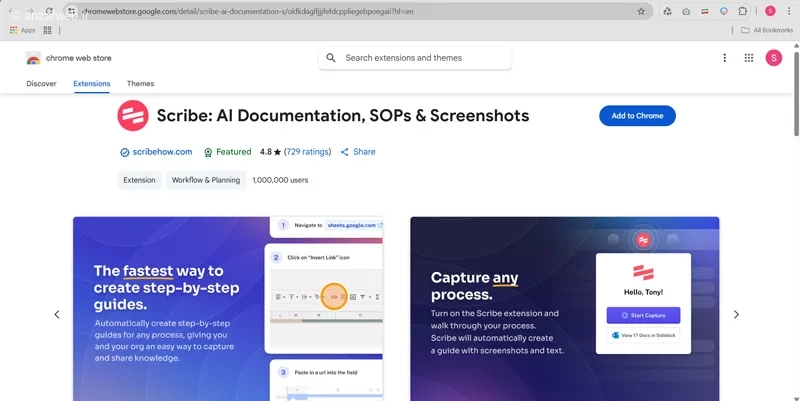The image size is (800, 401).
Task: Go forward with browser arrow
Action: pyautogui.click(x=30, y=11)
